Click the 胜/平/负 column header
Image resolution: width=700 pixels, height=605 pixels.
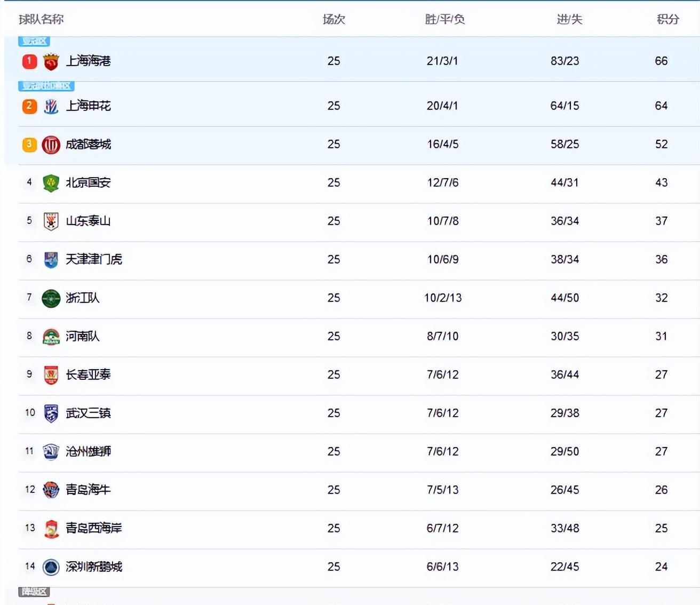coord(445,19)
